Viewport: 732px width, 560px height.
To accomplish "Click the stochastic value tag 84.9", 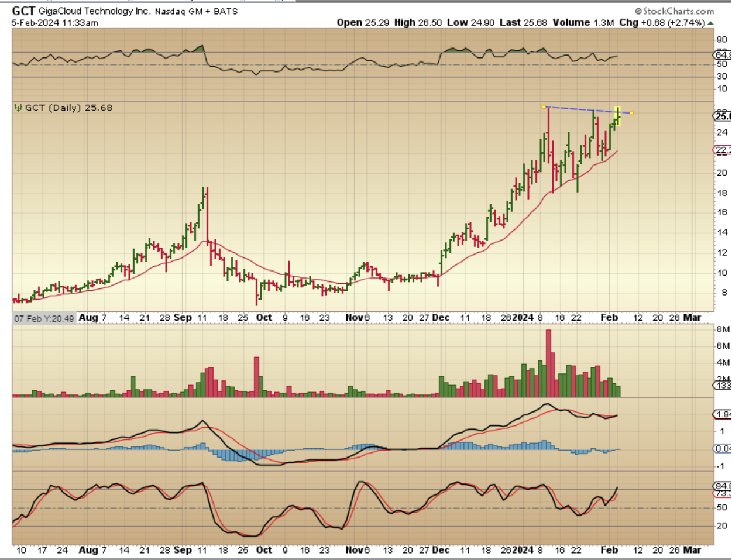I will (723, 486).
